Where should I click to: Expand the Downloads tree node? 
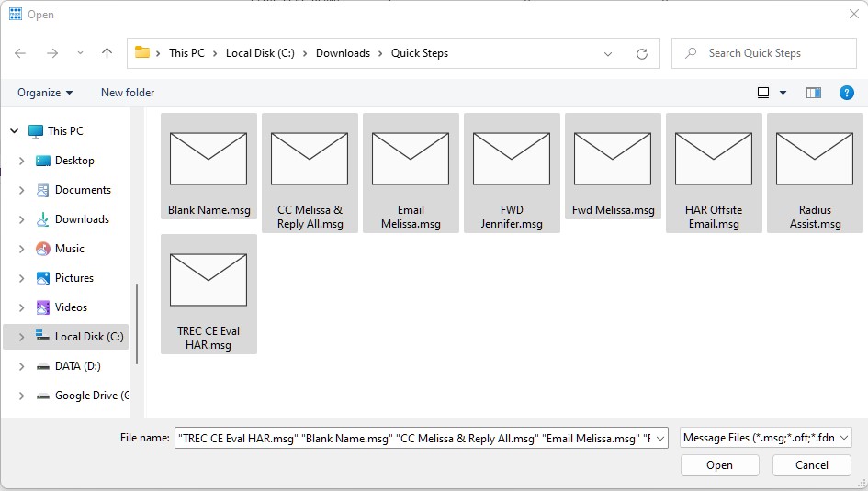22,219
